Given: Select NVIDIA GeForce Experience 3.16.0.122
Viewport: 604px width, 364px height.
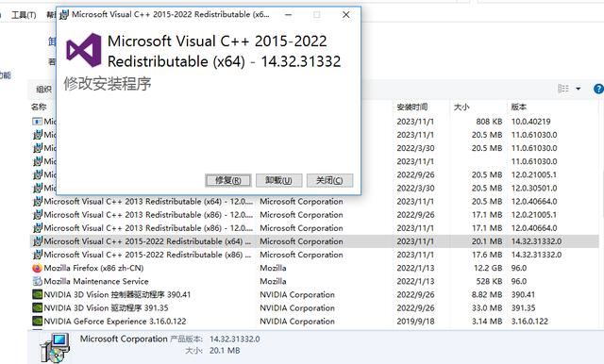Looking at the screenshot, I should 115,322.
